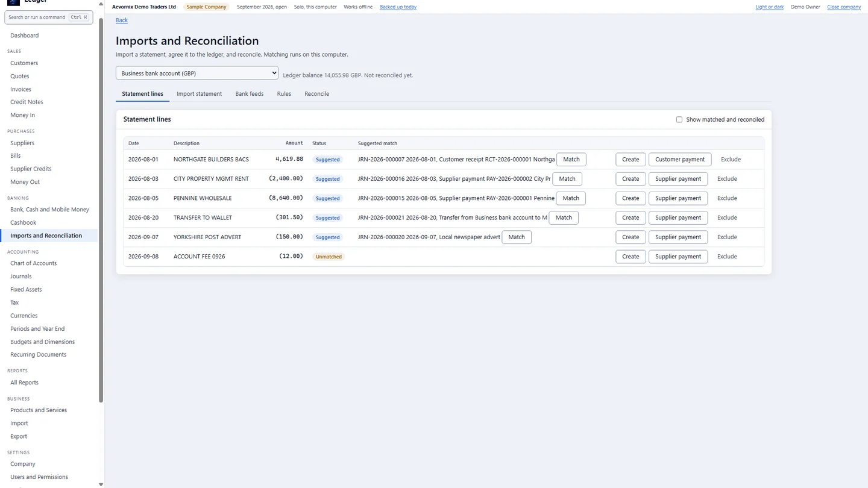868x488 pixels.
Task: Create entry for NORTHGATE BUILDERS BACS
Action: tap(631, 160)
